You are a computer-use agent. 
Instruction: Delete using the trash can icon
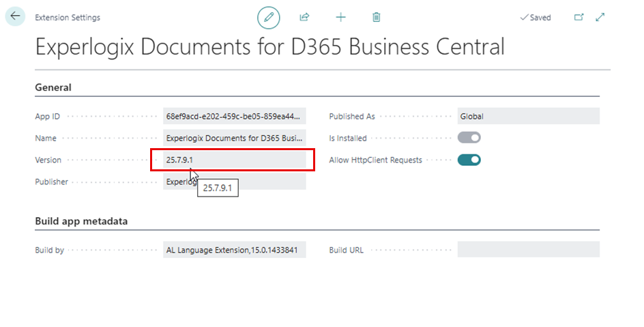pos(376,17)
